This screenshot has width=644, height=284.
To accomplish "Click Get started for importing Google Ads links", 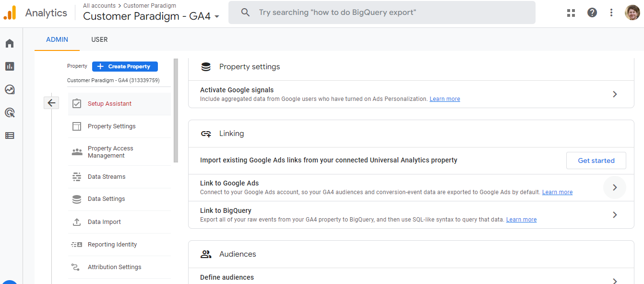I will 596,161.
